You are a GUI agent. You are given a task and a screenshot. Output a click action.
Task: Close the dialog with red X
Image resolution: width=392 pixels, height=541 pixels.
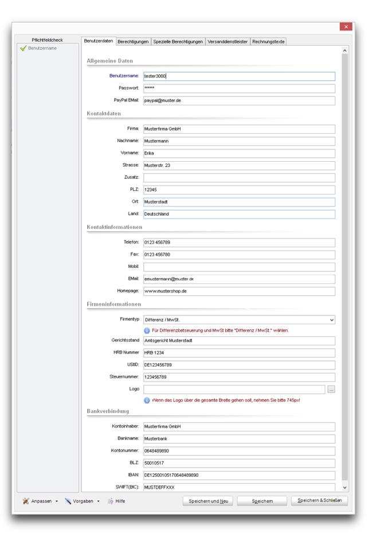coord(346,26)
